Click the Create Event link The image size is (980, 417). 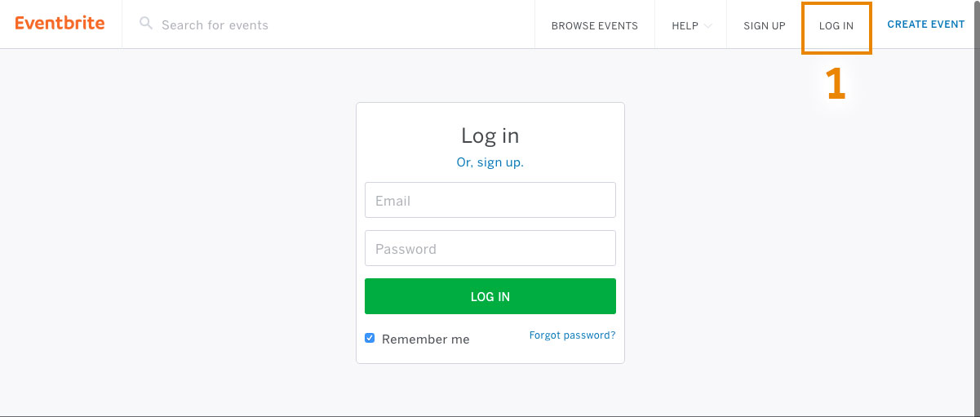[925, 24]
